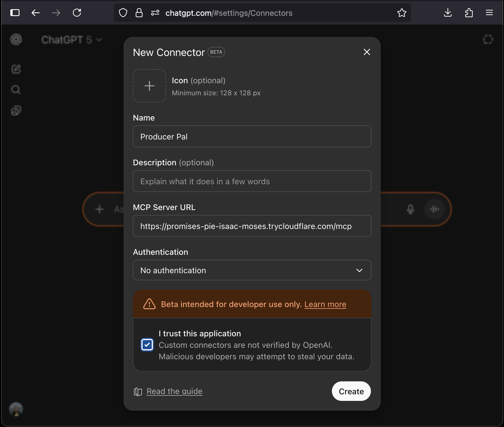Click the Create connector button

point(351,391)
